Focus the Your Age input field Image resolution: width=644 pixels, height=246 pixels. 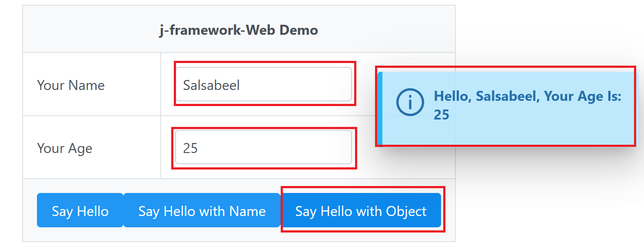tap(264, 147)
